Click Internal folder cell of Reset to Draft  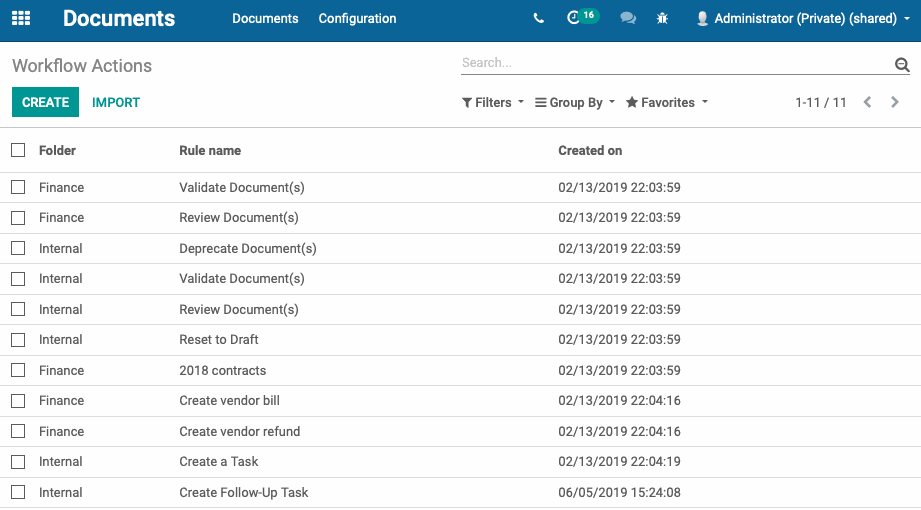(60, 340)
